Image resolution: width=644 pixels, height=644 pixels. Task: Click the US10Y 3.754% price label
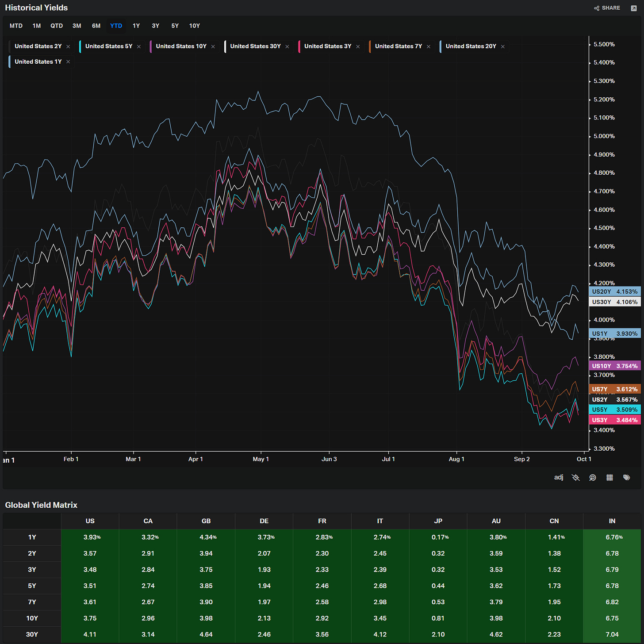pyautogui.click(x=615, y=366)
